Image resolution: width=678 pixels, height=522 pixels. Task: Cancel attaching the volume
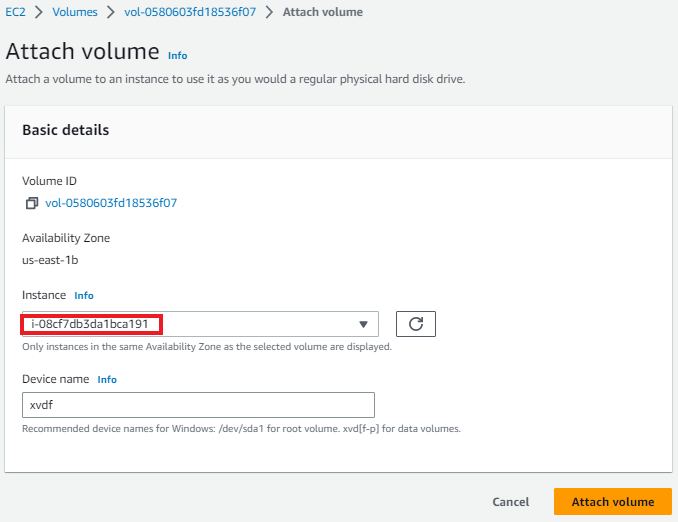click(511, 502)
